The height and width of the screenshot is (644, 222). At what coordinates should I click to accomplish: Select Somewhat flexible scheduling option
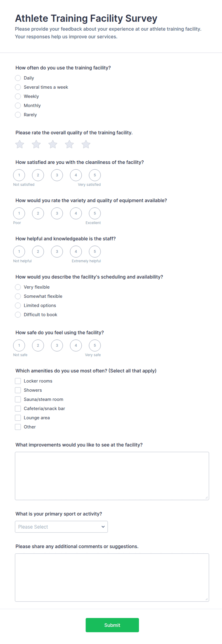pyautogui.click(x=18, y=296)
